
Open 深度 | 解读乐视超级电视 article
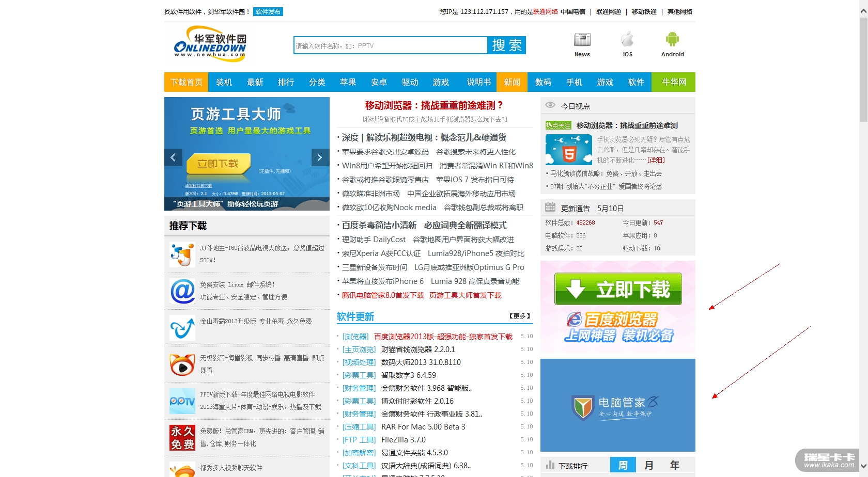424,137
